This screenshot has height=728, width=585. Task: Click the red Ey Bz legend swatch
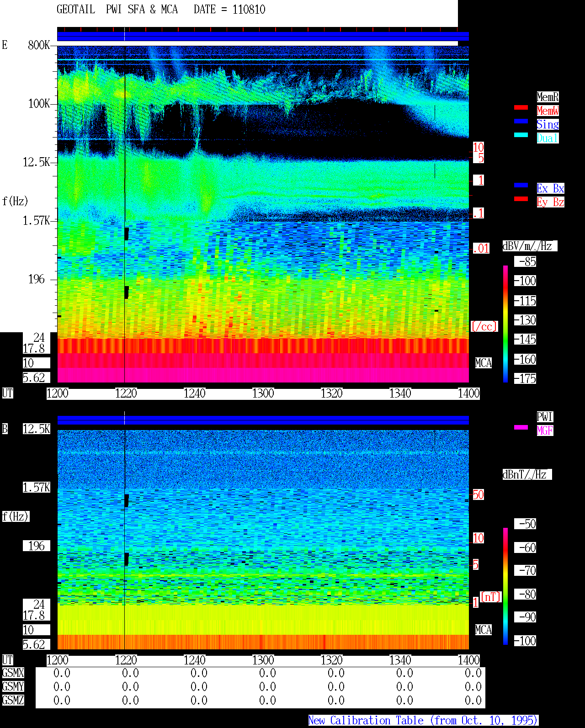click(x=521, y=199)
